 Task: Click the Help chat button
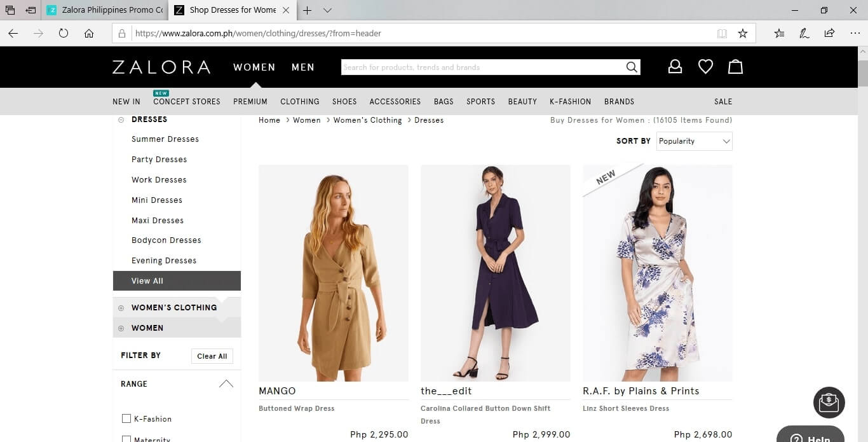point(810,434)
